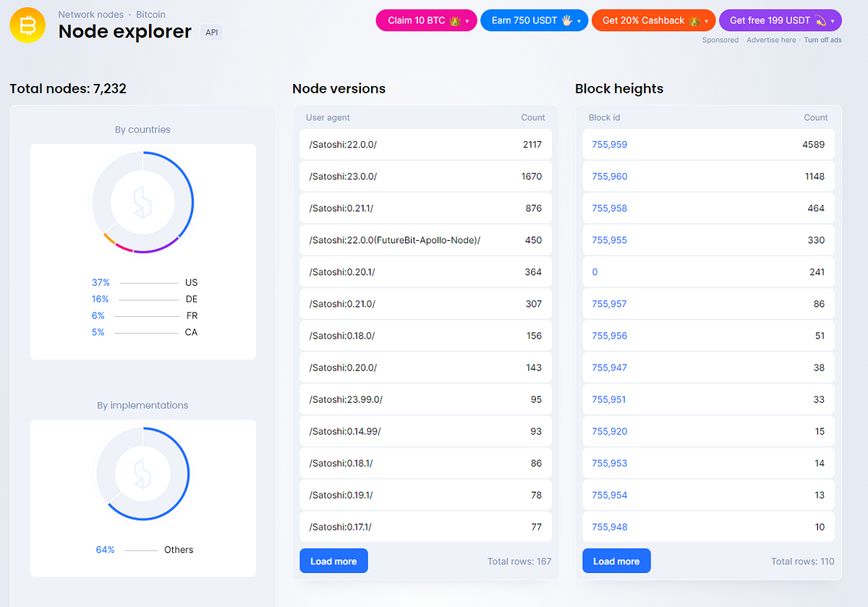
Task: Open the Get 20% Cashback dropdown arrow
Action: tap(705, 20)
